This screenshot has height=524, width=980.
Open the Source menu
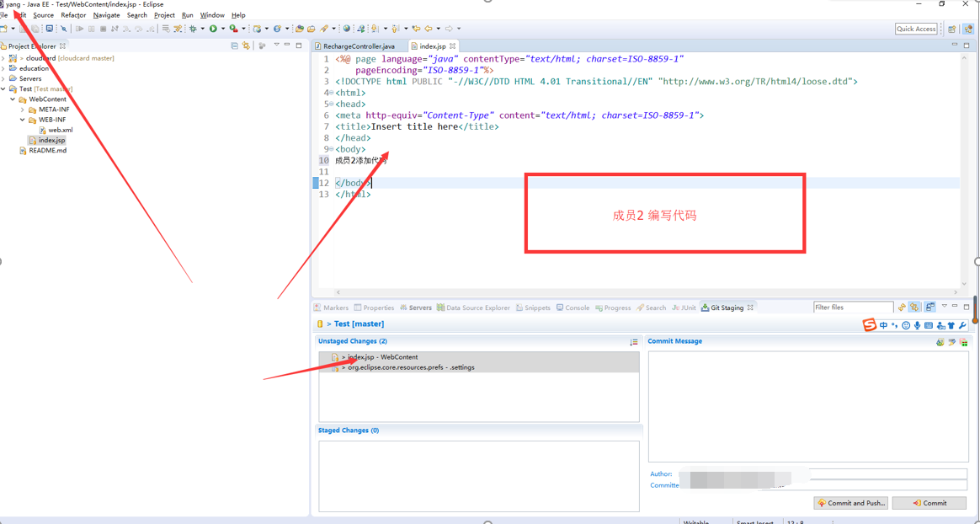(43, 15)
